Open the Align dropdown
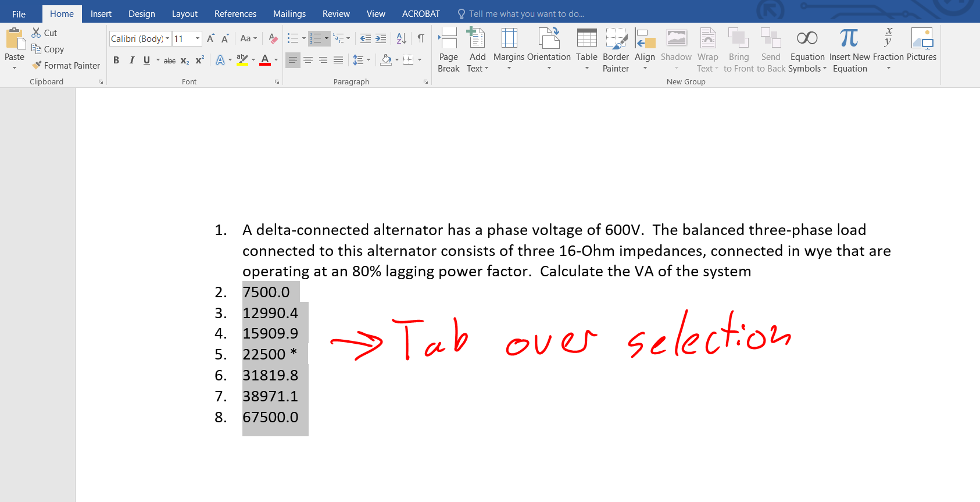The width and height of the screenshot is (980, 502). click(x=645, y=50)
